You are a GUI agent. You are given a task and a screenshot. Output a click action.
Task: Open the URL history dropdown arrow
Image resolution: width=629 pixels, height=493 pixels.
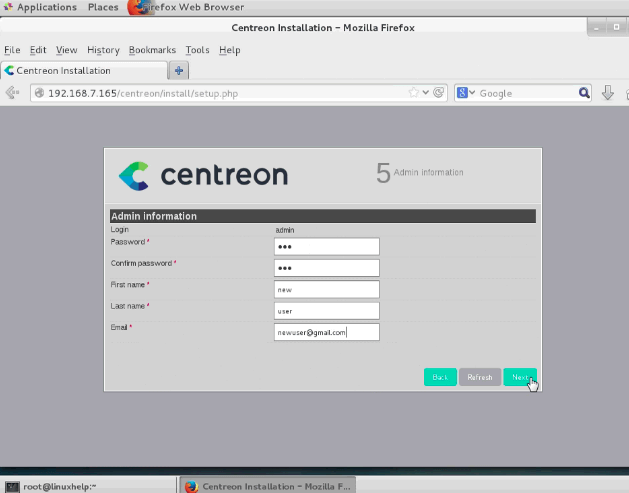tap(426, 93)
